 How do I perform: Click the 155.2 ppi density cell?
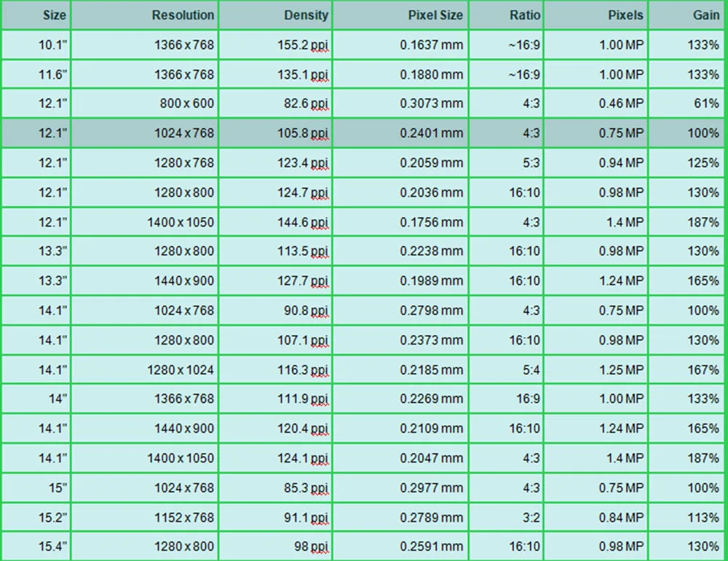pos(276,45)
